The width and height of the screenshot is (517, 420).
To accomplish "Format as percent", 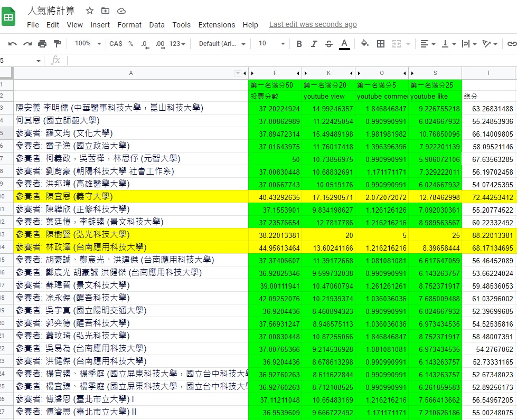I will tap(131, 44).
